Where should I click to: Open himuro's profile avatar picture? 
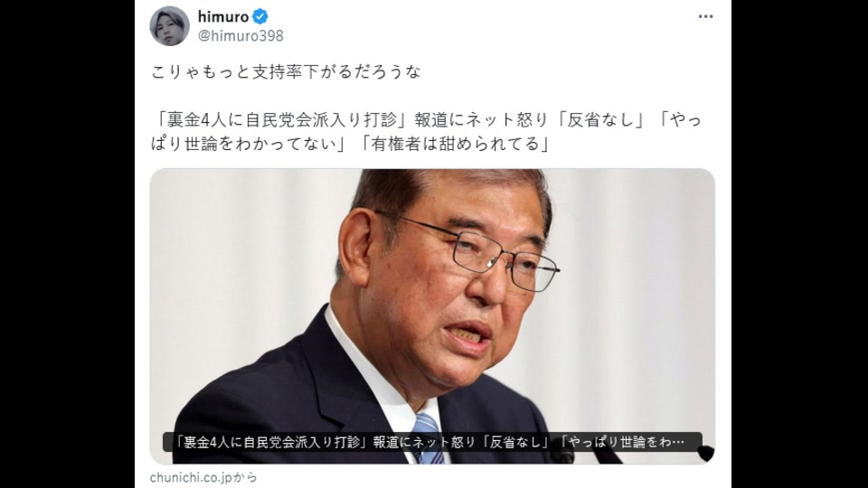pyautogui.click(x=169, y=26)
